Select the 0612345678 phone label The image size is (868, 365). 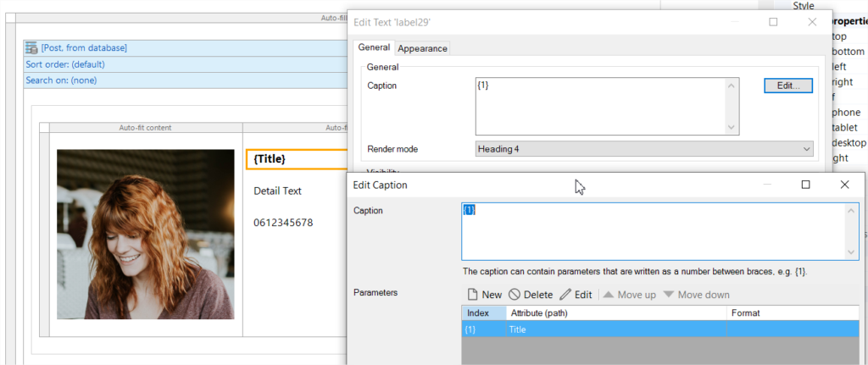[283, 223]
